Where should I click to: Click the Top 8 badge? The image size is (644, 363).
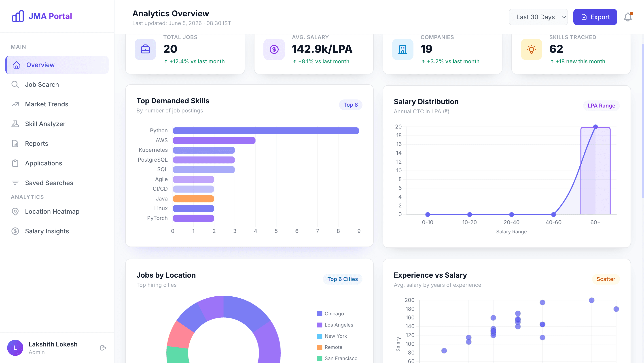(350, 105)
